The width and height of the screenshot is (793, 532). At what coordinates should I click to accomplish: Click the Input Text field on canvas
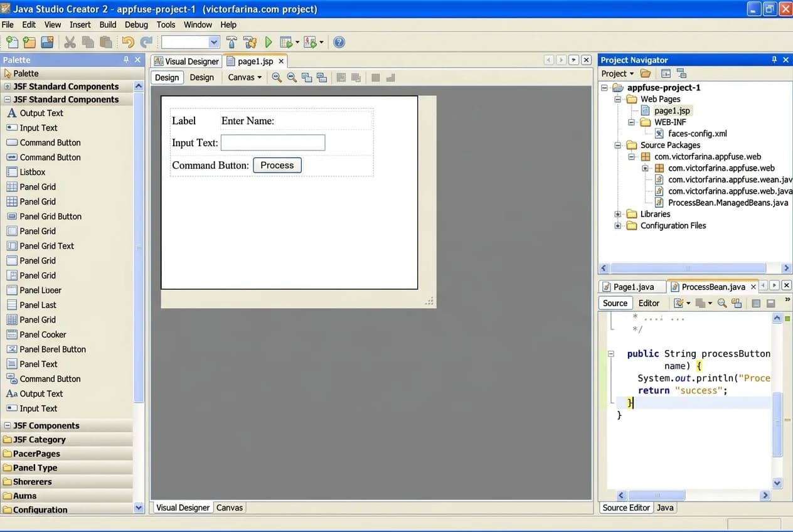[273, 142]
